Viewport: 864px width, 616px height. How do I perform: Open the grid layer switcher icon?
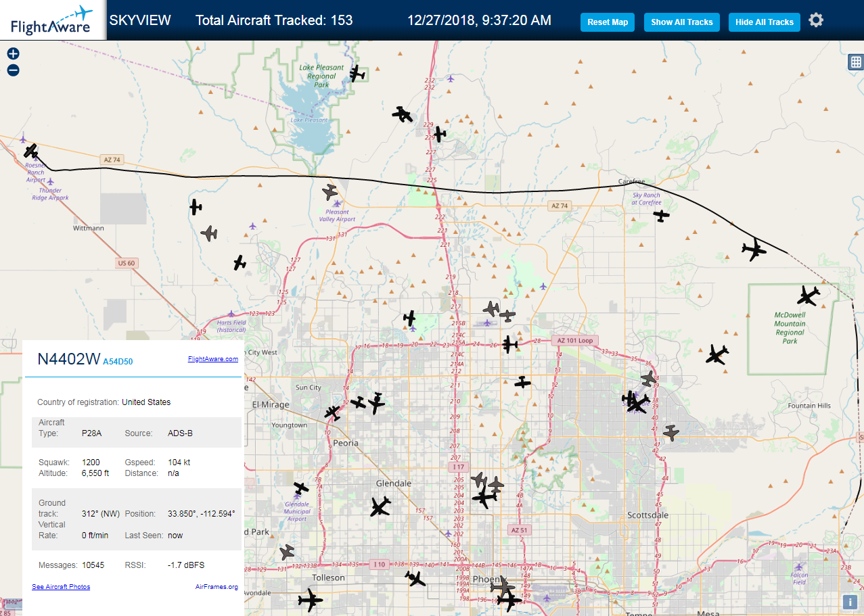[855, 62]
